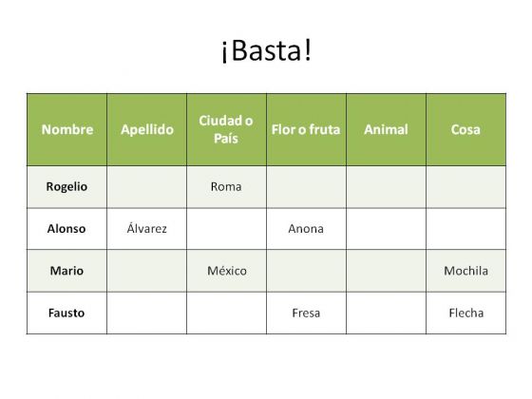Select the Flor o fruta header
Screen dimensions: 532x399
coord(306,129)
